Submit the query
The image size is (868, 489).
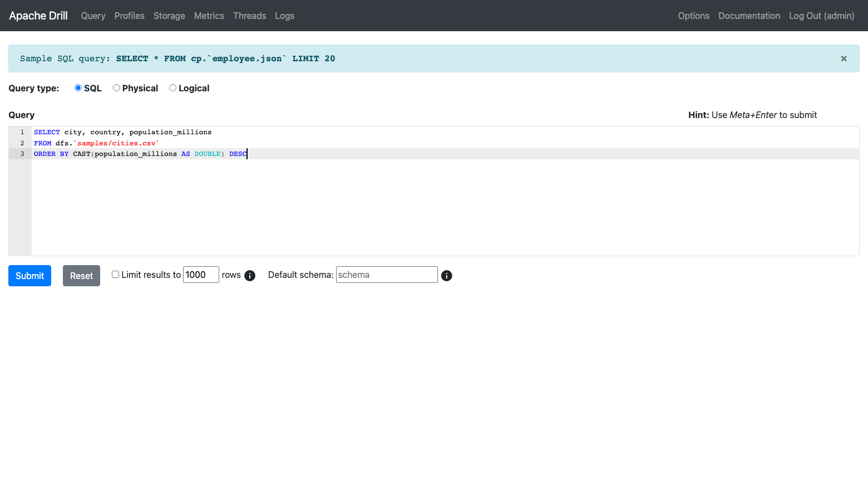coord(29,276)
